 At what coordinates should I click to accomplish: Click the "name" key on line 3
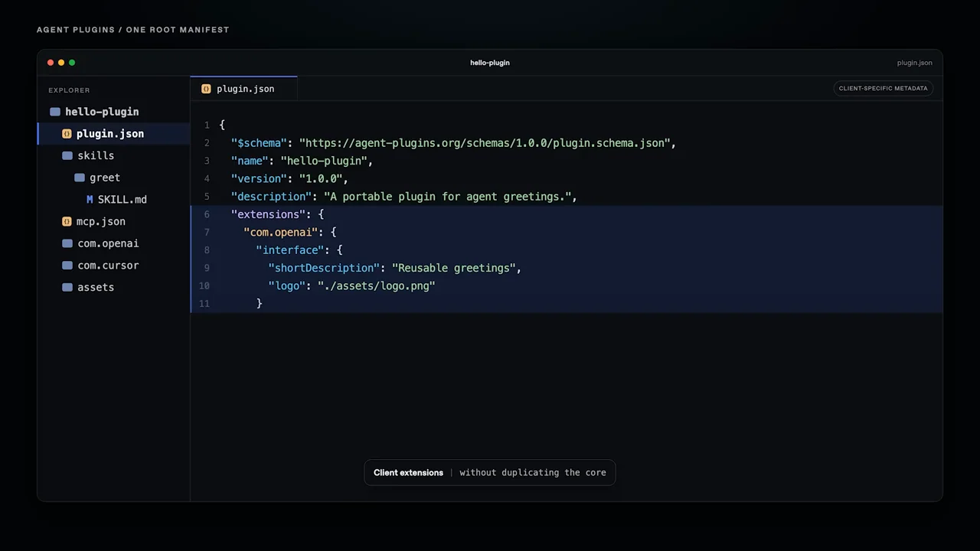click(250, 161)
